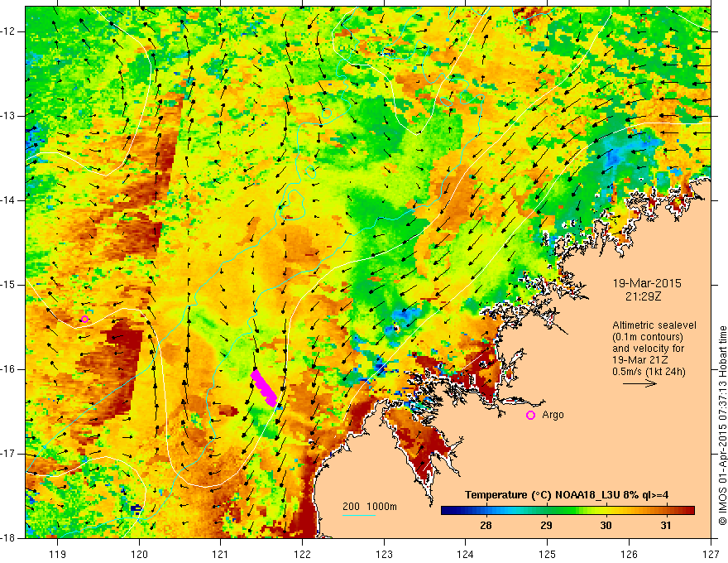
Task: Click the latitude axis label '-16'
Action: click(x=7, y=369)
